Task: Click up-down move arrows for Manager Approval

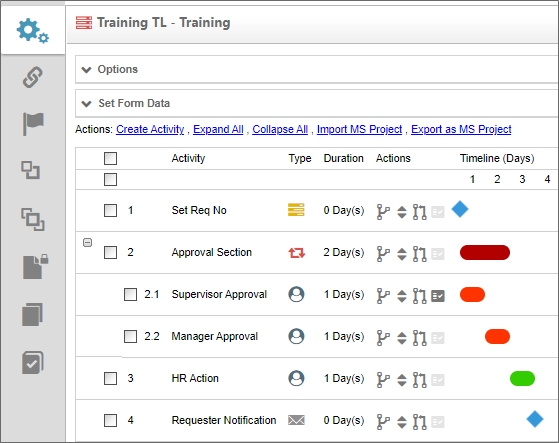Action: (x=402, y=338)
